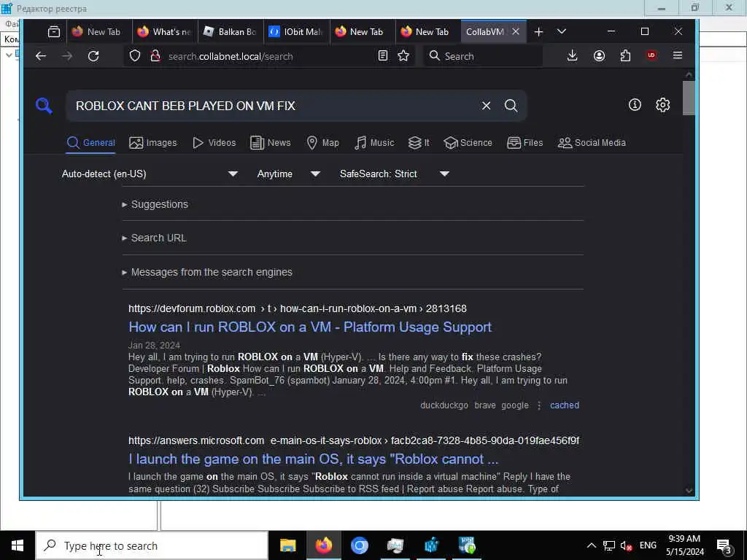Switch to Images search category
Viewport: 747px width, 560px height.
click(x=153, y=142)
